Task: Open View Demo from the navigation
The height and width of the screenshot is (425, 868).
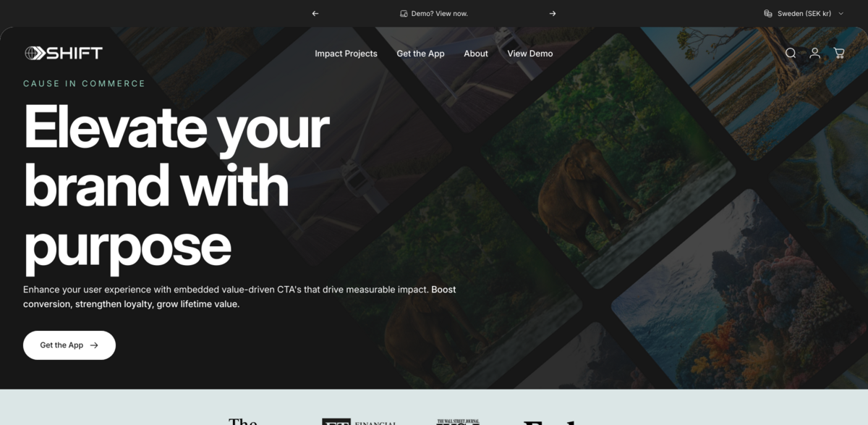Action: click(x=529, y=54)
